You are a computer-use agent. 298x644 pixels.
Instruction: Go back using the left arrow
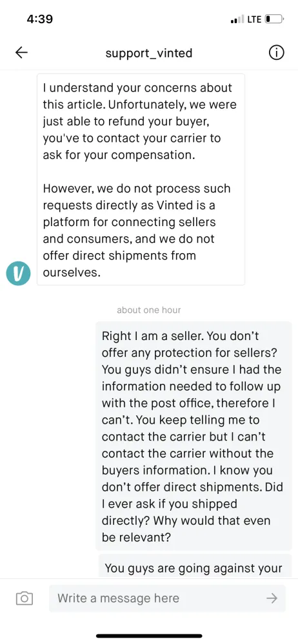coord(21,53)
